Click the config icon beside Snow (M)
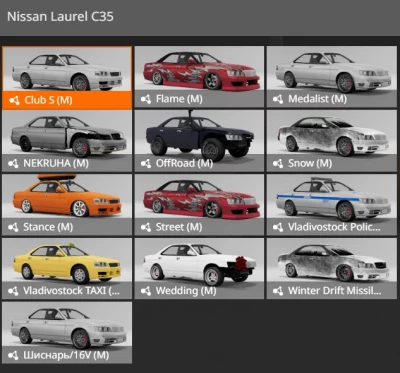This screenshot has width=400, height=373. click(278, 163)
